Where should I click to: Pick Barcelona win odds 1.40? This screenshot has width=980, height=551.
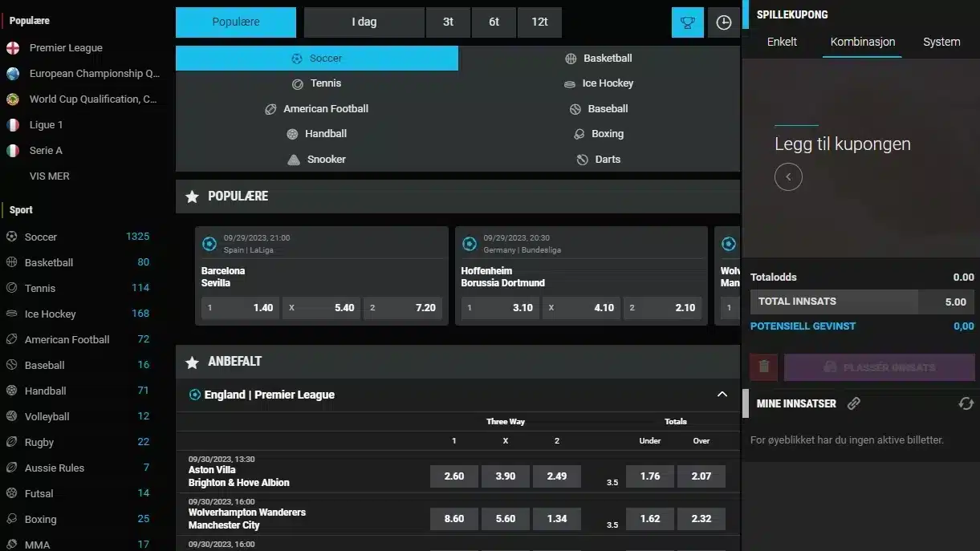point(240,308)
